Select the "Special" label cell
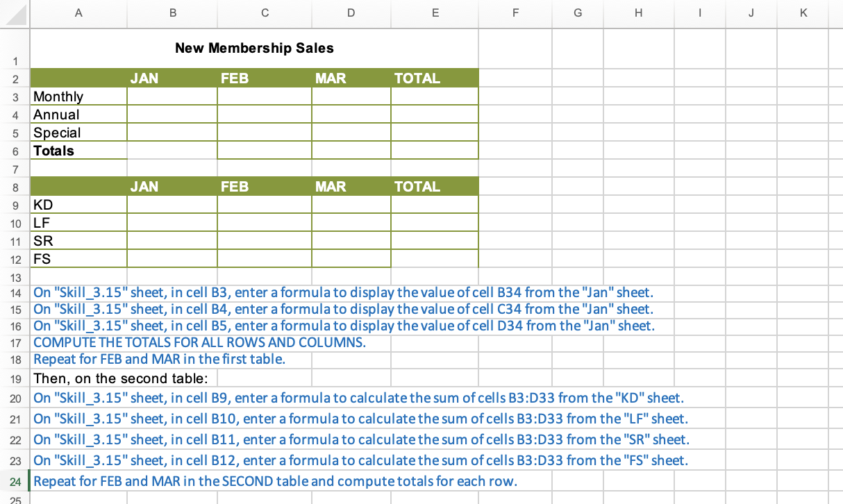This screenshot has height=504, width=843. [x=78, y=133]
